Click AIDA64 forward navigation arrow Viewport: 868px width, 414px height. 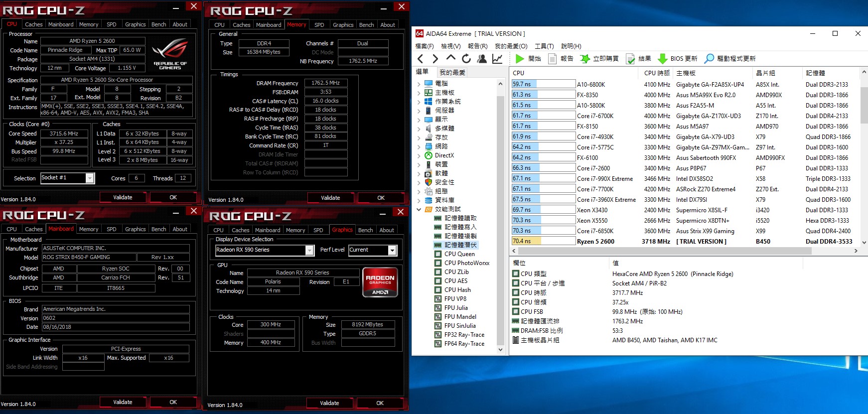pyautogui.click(x=435, y=59)
